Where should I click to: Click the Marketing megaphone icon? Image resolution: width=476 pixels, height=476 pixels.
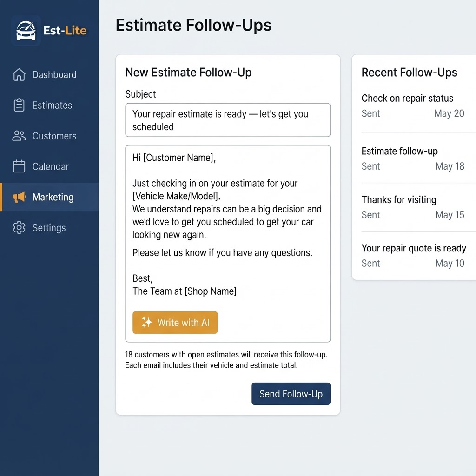click(19, 197)
